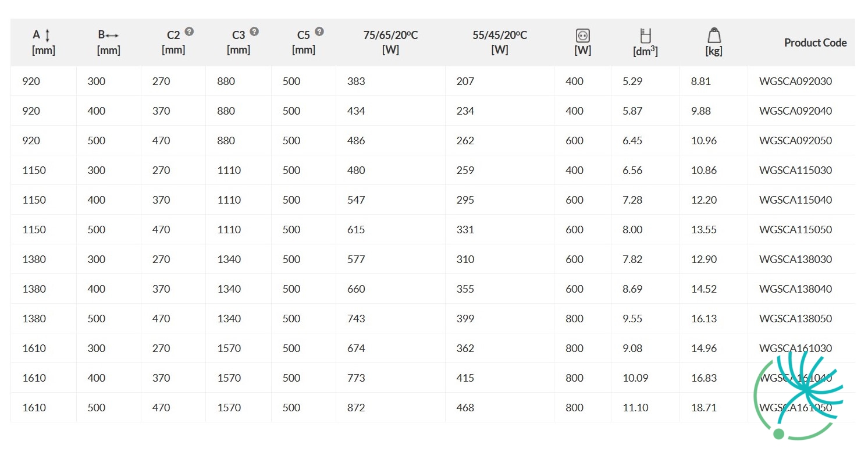Select product code WGSCA092030

coord(795,81)
